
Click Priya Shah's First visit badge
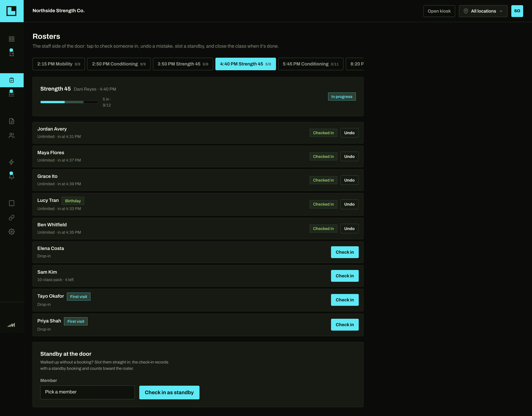pyautogui.click(x=76, y=321)
